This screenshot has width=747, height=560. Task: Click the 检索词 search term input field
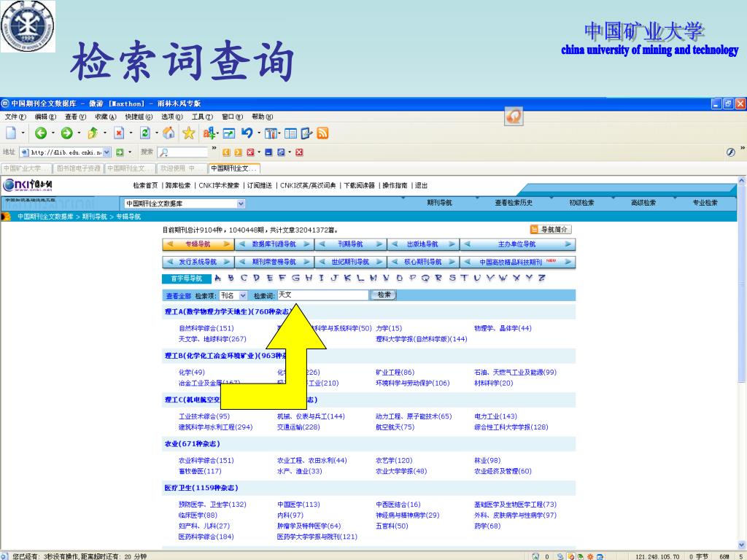pyautogui.click(x=323, y=295)
